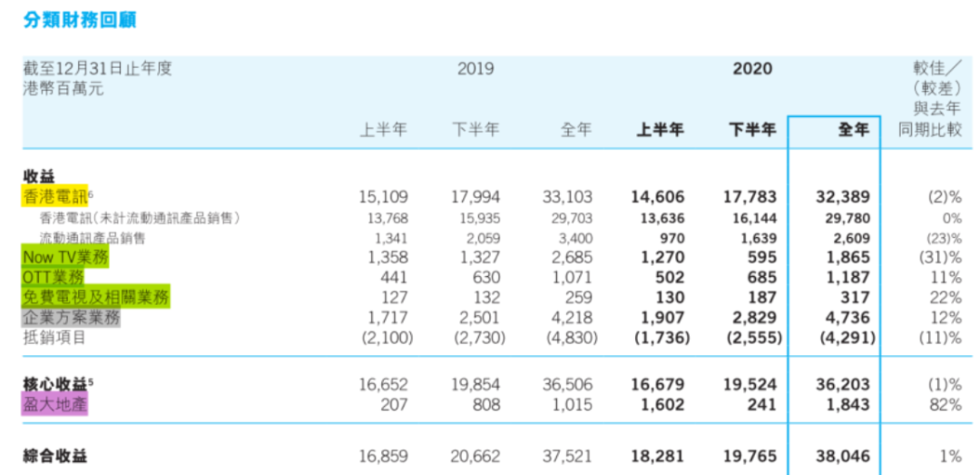Viewport: 980px width, 475px height.
Task: Click value 36,203 in 核心收益 row
Action: point(843,384)
